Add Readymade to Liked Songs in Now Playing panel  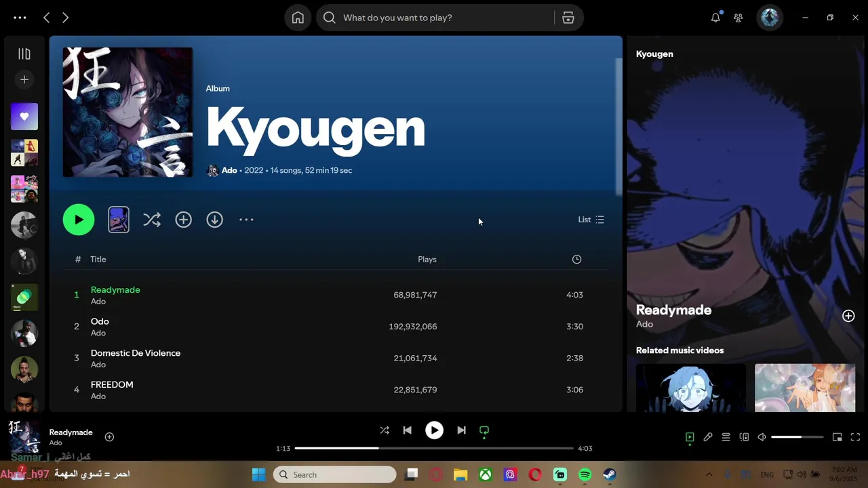[848, 316]
